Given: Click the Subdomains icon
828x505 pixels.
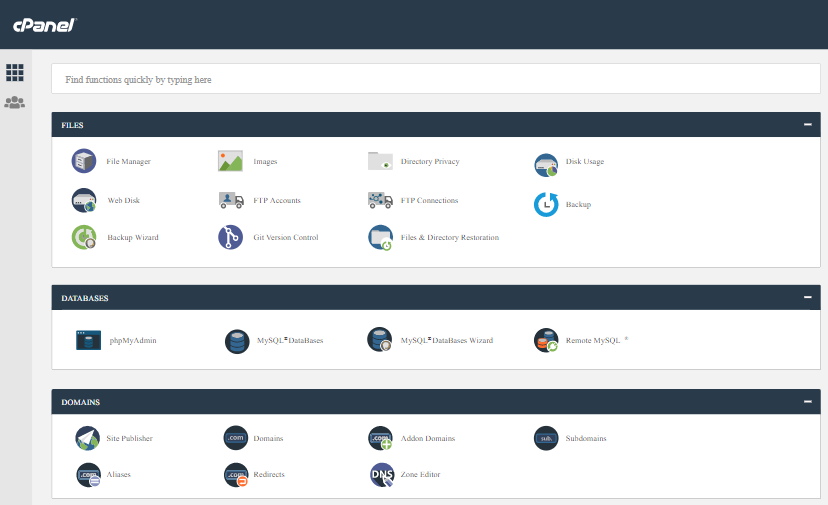Looking at the screenshot, I should click(x=546, y=438).
